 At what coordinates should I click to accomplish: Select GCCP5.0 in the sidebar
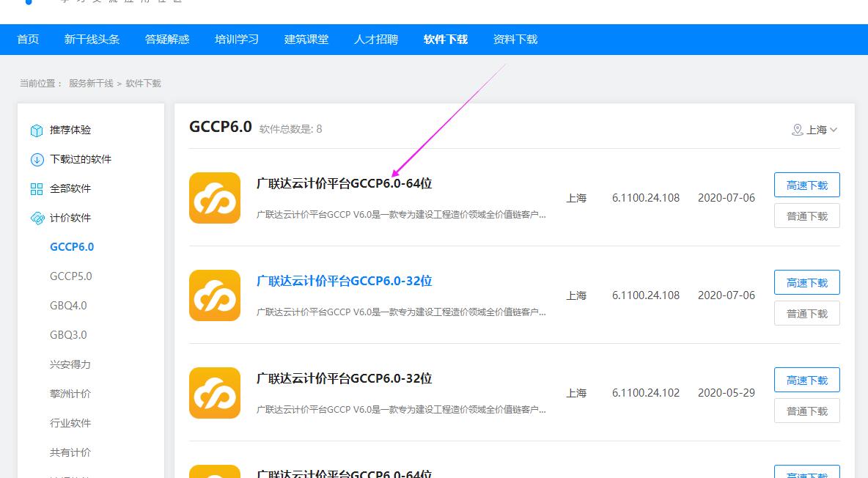click(x=71, y=276)
